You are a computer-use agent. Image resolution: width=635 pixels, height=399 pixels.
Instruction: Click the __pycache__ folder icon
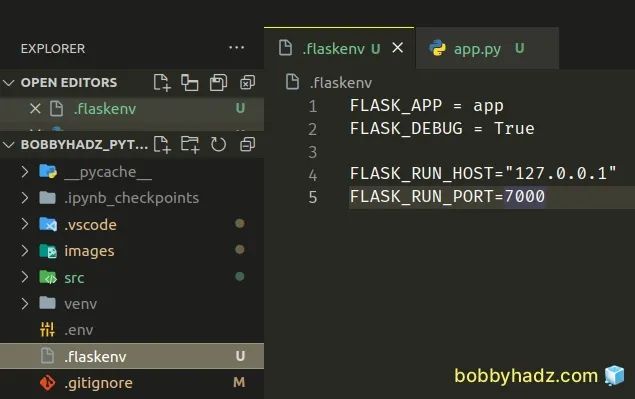(x=48, y=171)
